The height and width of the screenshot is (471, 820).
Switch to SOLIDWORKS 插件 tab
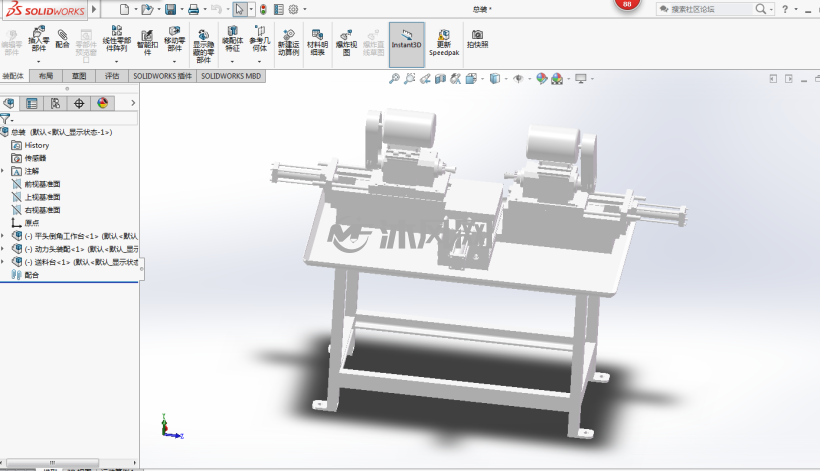coord(163,76)
